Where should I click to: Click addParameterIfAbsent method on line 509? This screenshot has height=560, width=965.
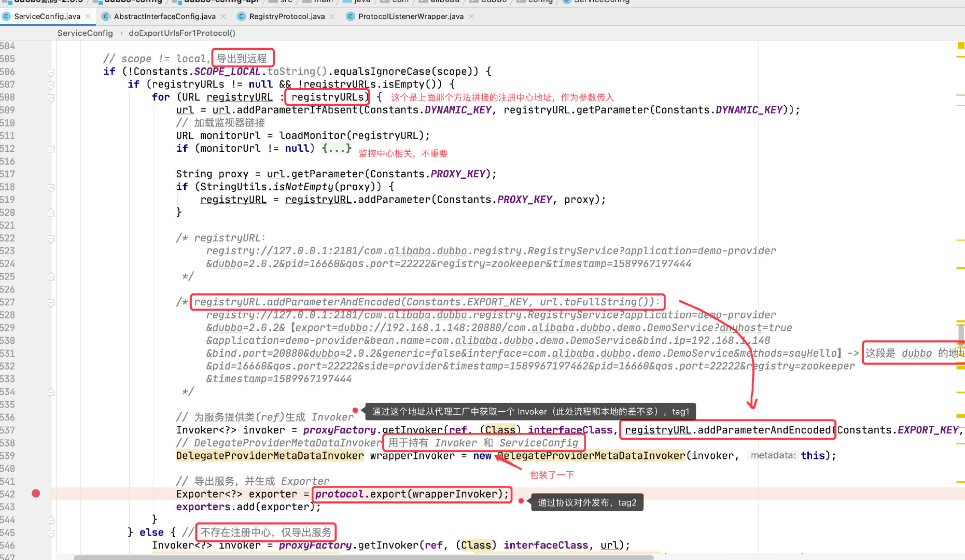click(x=297, y=110)
